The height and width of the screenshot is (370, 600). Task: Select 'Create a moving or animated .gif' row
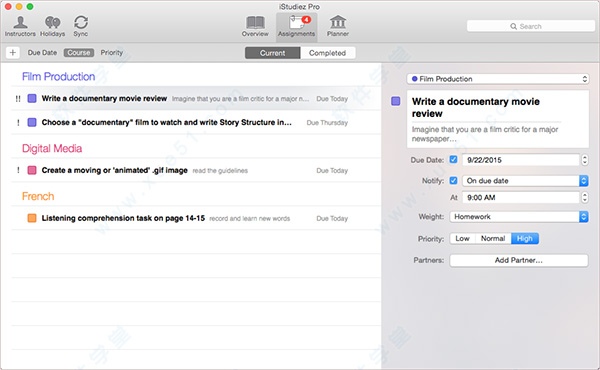pos(196,170)
